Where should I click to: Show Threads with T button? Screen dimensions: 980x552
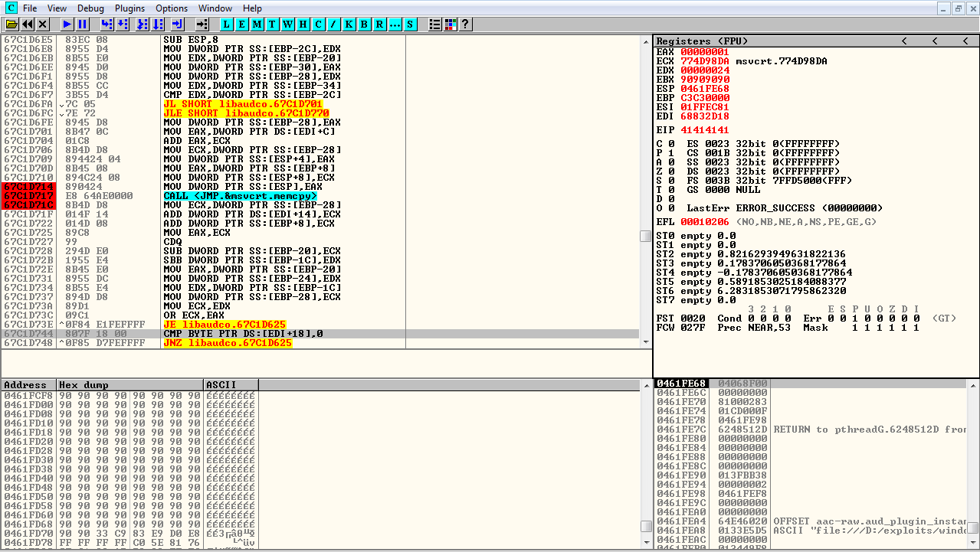pyautogui.click(x=272, y=24)
